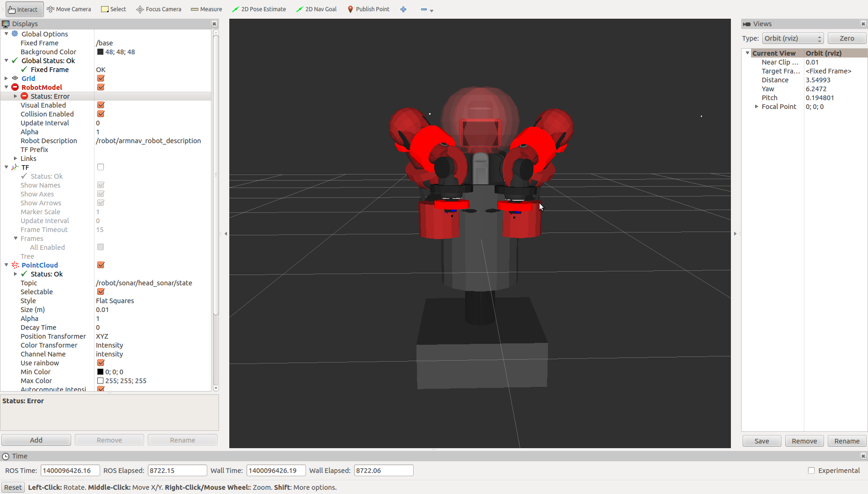
Task: Enable the Experimental checkbox
Action: tap(811, 471)
